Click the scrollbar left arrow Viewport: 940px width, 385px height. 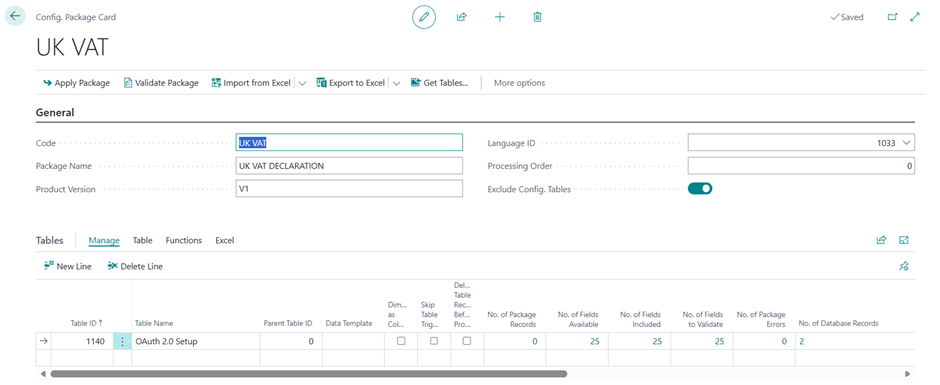coord(42,374)
